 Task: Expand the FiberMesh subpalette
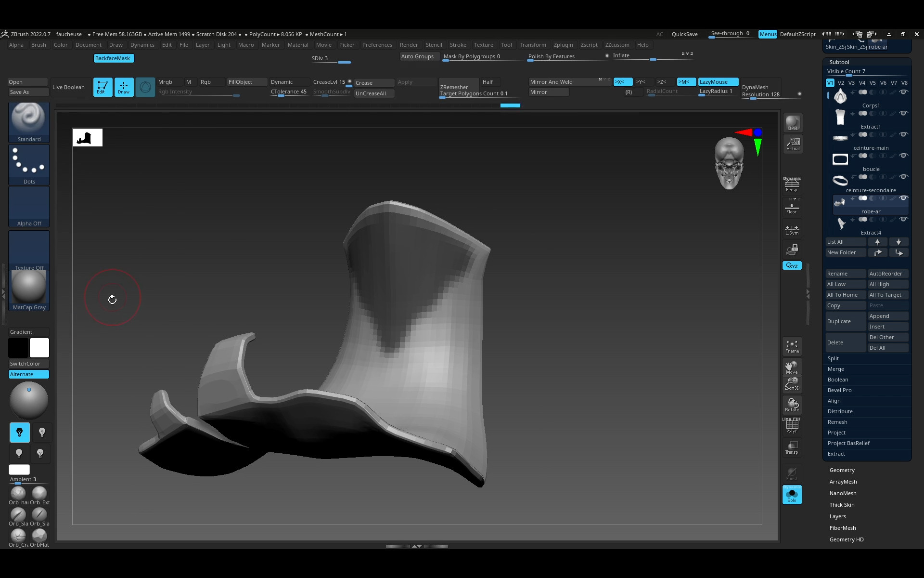coord(842,528)
